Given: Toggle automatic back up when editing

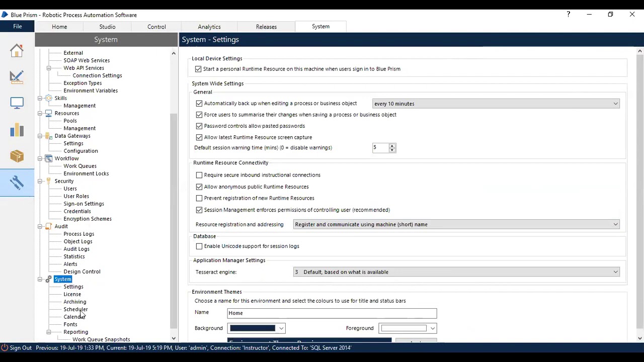Looking at the screenshot, I should 199,104.
